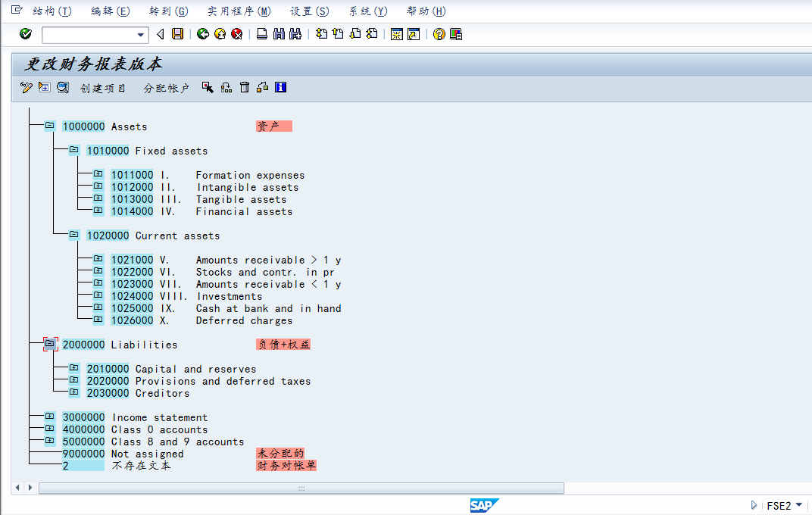Click the Find magnifier icon in application toolbar
Screen dimensions: 812x515
[x=63, y=87]
